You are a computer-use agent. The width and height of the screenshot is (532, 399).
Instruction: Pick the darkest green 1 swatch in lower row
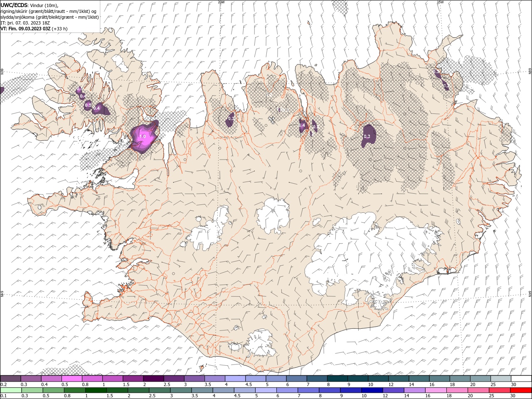click(96, 390)
